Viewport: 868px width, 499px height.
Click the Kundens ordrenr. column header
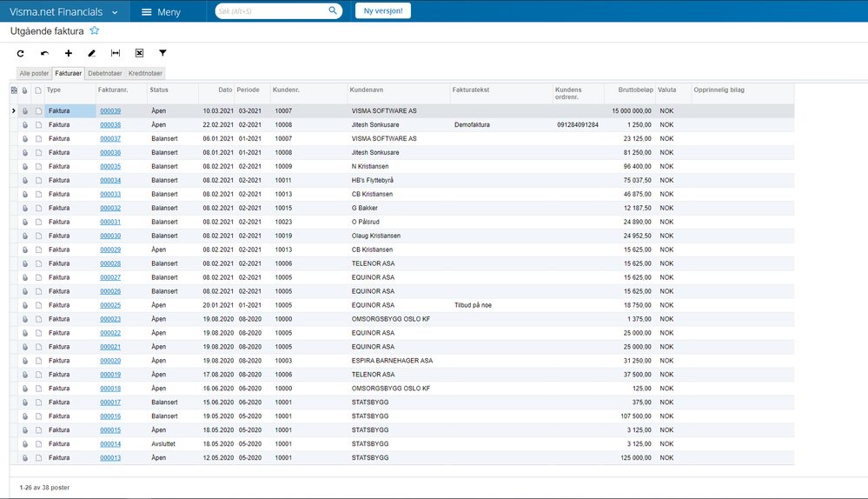(568, 93)
